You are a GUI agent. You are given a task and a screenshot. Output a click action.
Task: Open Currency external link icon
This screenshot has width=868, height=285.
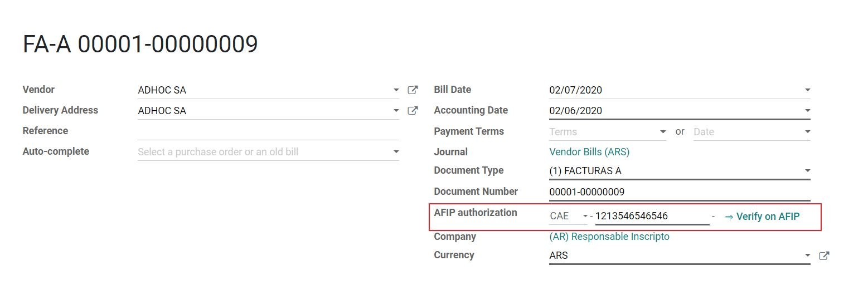click(x=824, y=255)
